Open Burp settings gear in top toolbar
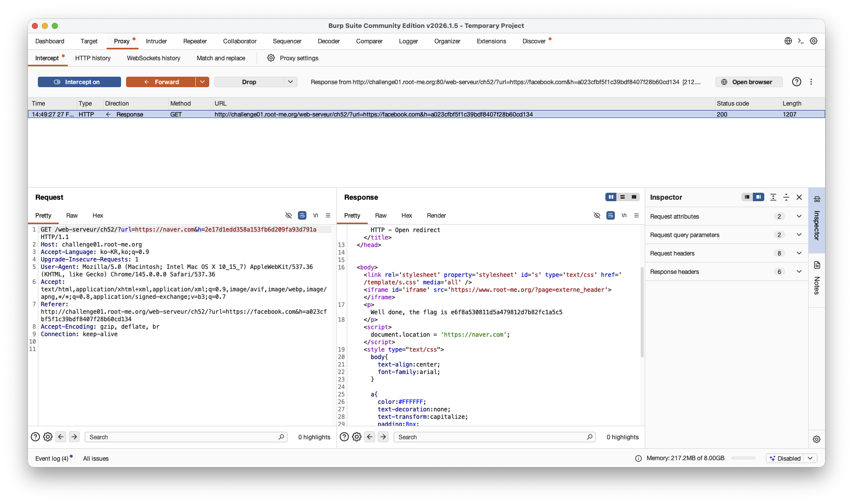 (814, 41)
